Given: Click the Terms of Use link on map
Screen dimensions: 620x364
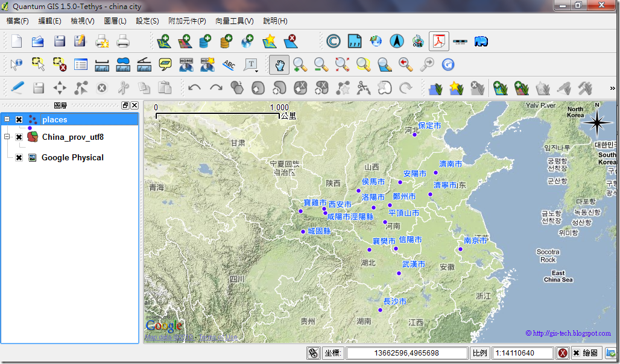Looking at the screenshot, I should click(x=218, y=337).
